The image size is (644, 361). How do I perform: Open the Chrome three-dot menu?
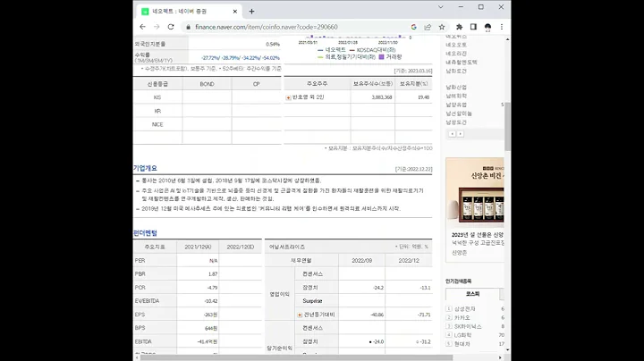502,27
